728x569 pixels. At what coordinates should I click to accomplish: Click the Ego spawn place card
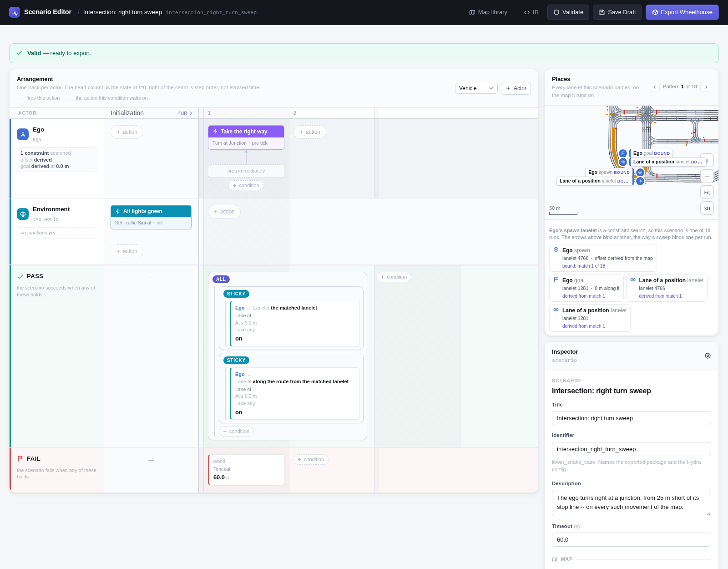click(603, 258)
